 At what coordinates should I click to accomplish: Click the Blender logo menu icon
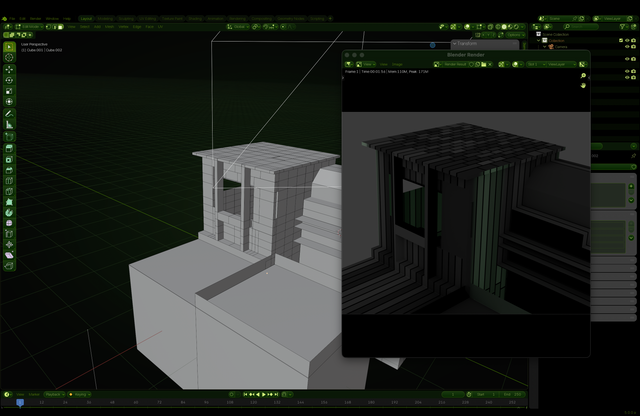(x=4, y=19)
